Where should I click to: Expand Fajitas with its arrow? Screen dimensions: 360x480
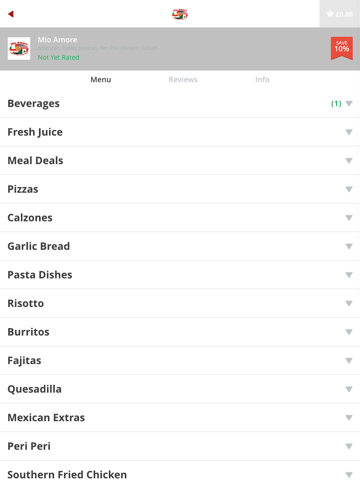tap(349, 361)
